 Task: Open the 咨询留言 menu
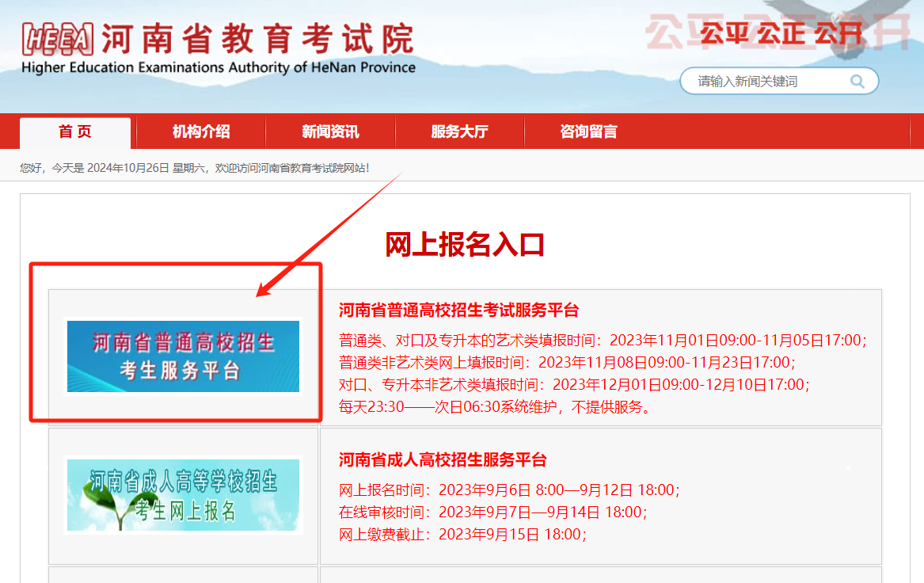[588, 131]
